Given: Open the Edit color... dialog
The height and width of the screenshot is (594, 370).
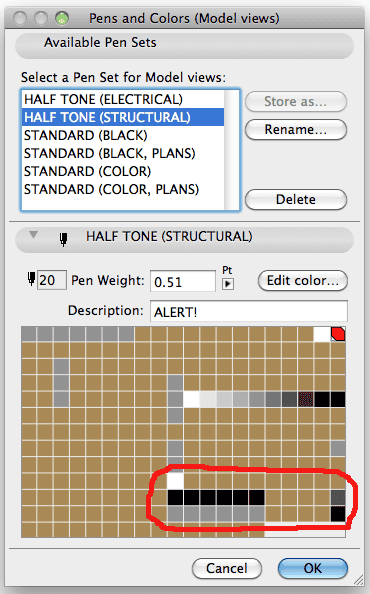Looking at the screenshot, I should [x=303, y=281].
